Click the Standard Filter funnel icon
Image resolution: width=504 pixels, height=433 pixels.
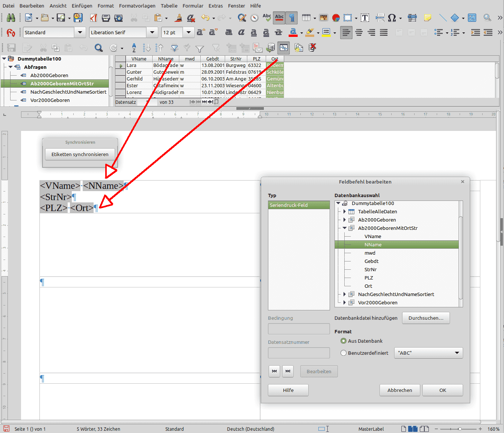click(200, 48)
